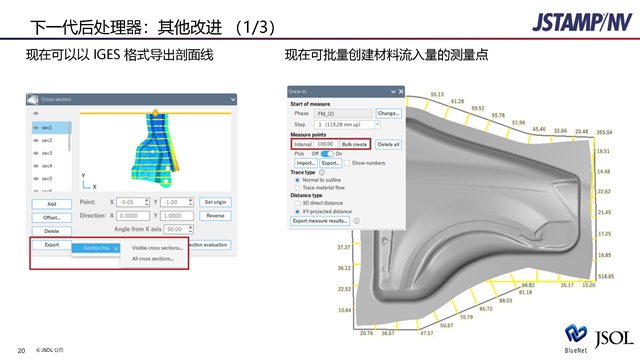This screenshot has width=640, height=360.
Task: Hide sec1 using its eye icon
Action: [36, 128]
